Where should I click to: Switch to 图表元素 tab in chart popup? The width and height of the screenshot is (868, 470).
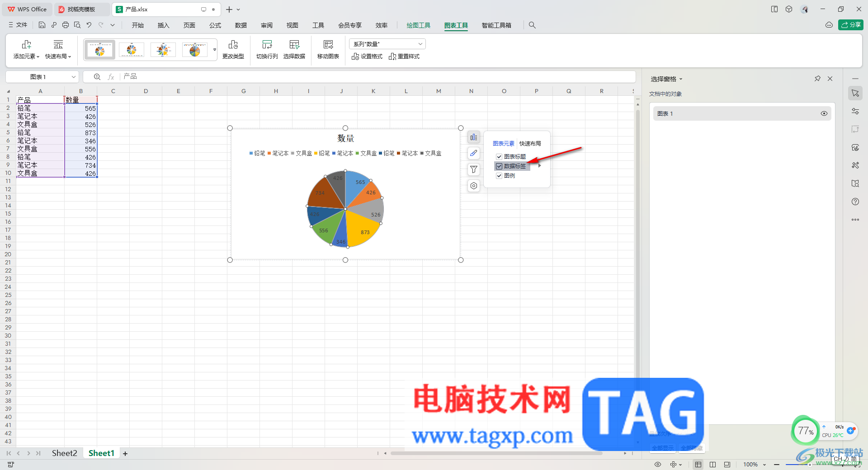(x=504, y=144)
